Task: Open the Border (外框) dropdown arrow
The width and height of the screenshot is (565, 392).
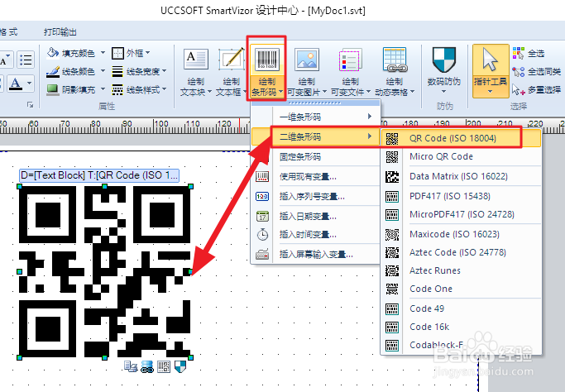Action: tap(148, 53)
